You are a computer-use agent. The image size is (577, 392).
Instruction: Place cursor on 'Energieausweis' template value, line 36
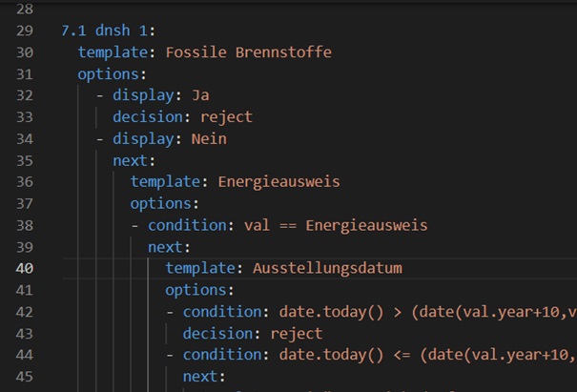(278, 181)
